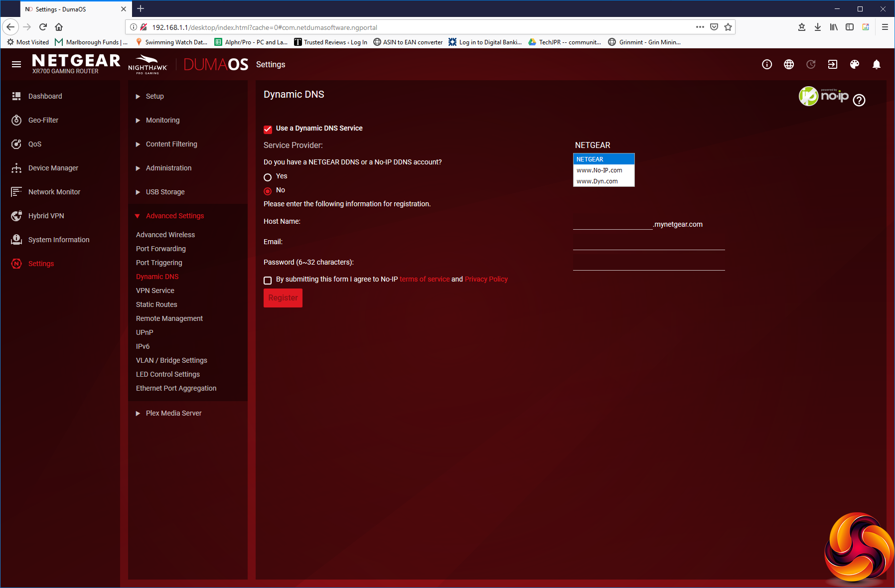Click the reboot router icon
The image size is (895, 588).
coord(811,64)
